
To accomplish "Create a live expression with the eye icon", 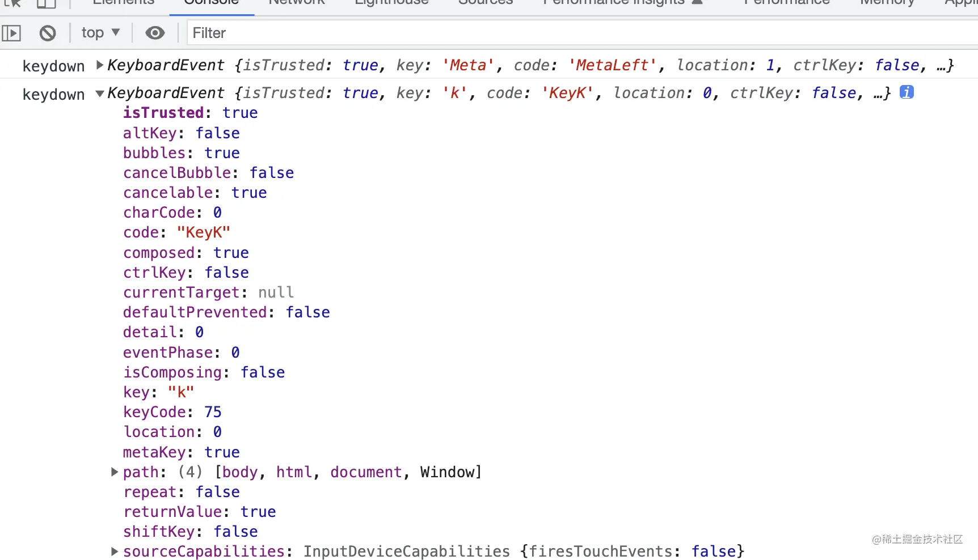I will [155, 33].
